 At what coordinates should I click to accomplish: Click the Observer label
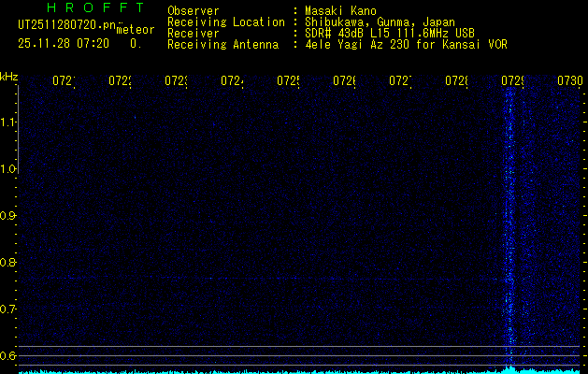194,10
